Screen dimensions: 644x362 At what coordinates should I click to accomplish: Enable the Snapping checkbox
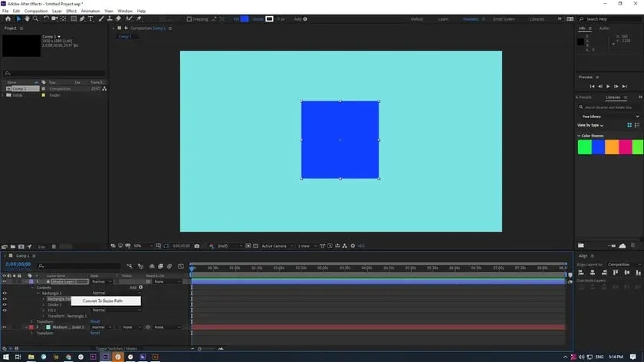[190, 18]
